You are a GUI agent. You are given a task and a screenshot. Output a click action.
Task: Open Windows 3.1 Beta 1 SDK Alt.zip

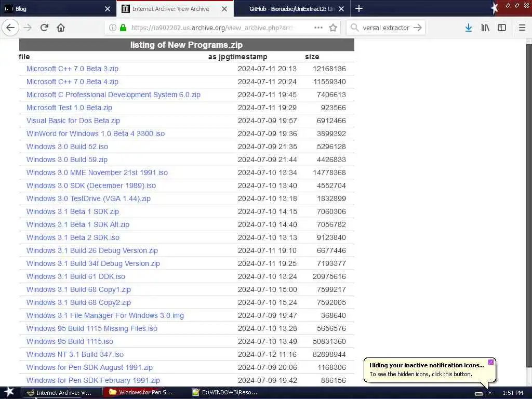(x=78, y=224)
